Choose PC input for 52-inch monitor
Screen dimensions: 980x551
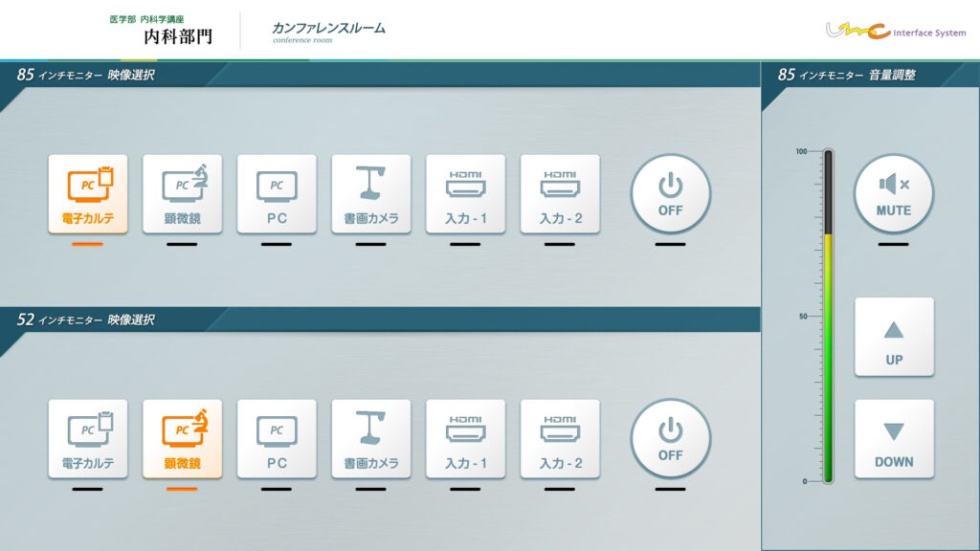277,439
